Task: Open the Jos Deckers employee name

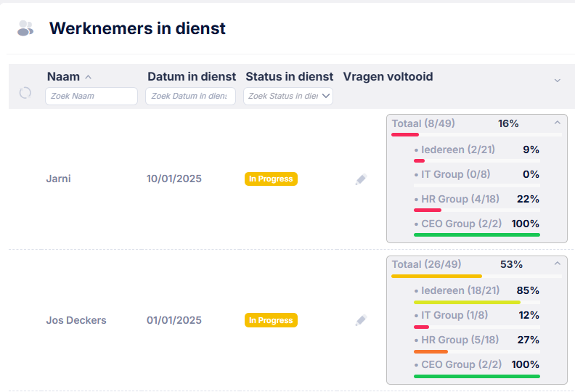Action: 76,320
